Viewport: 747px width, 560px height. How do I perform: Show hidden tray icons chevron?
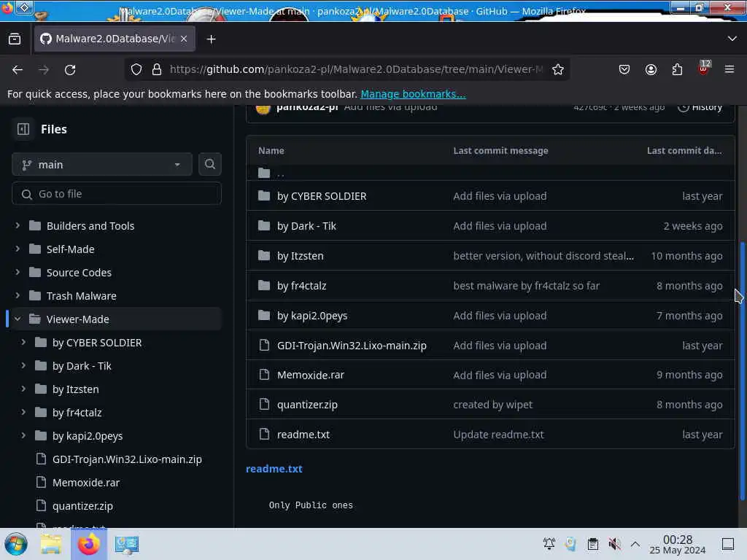pyautogui.click(x=635, y=544)
